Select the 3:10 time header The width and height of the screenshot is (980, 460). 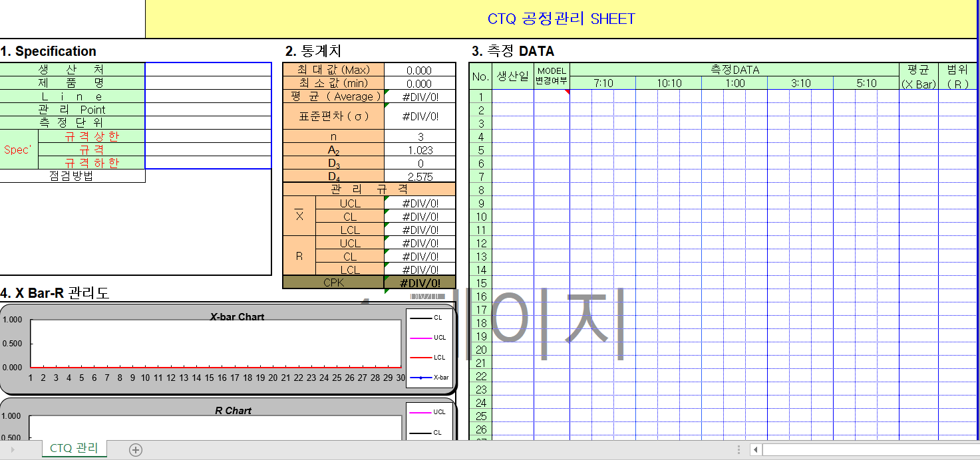(x=800, y=83)
